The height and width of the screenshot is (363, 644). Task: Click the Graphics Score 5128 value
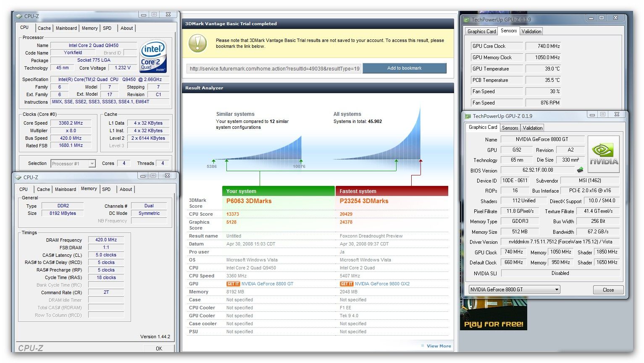[x=231, y=222]
